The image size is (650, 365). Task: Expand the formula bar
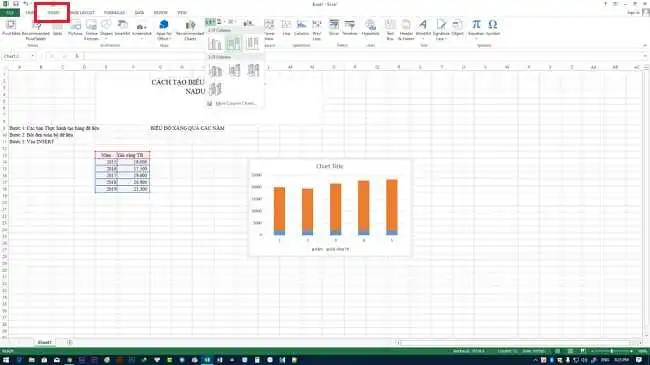645,56
